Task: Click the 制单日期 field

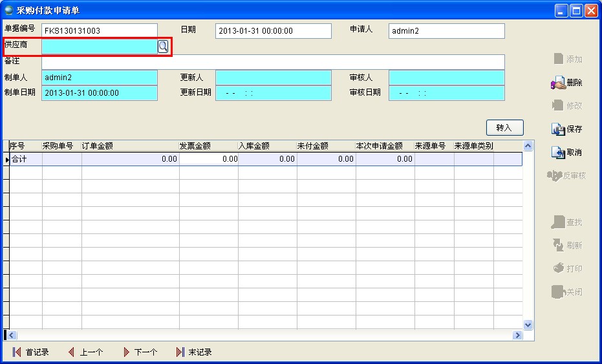Action: point(100,93)
